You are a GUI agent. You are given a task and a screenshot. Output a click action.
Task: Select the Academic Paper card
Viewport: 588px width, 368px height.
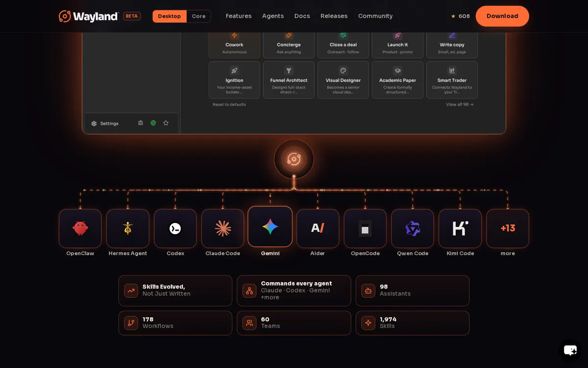397,80
